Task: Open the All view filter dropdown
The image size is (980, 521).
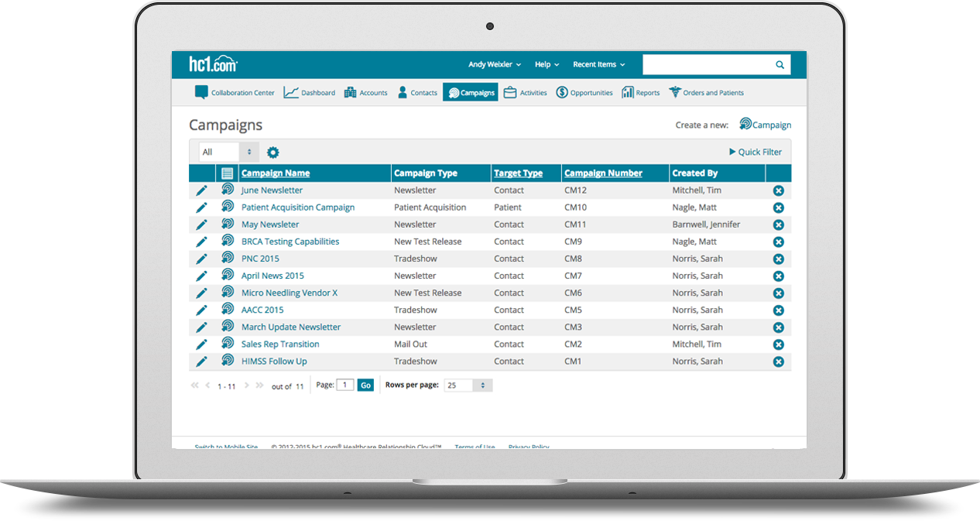Action: [228, 153]
